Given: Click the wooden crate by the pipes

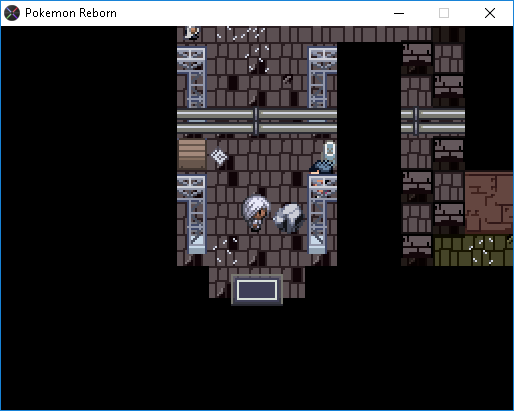Looking at the screenshot, I should 192,154.
